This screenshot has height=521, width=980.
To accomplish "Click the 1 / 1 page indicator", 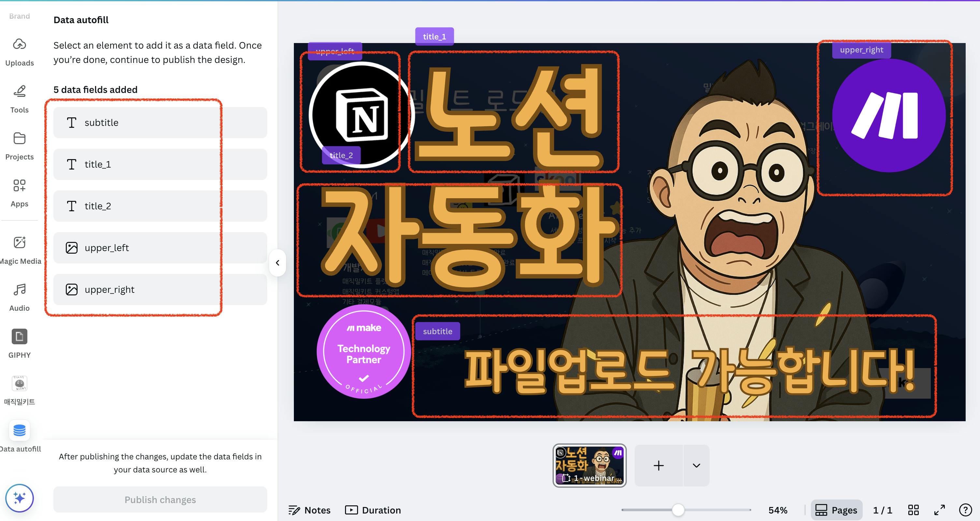I will 883,510.
